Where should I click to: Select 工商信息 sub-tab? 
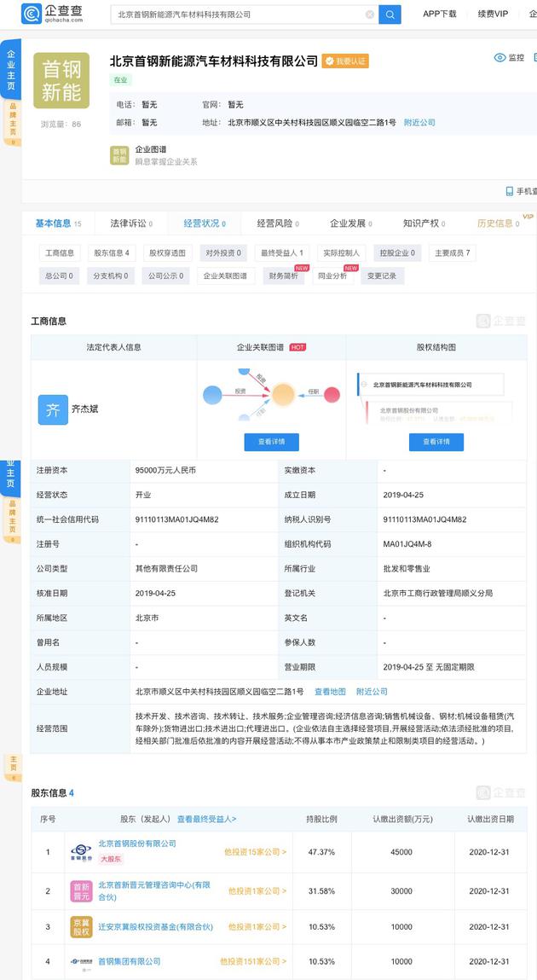point(60,253)
